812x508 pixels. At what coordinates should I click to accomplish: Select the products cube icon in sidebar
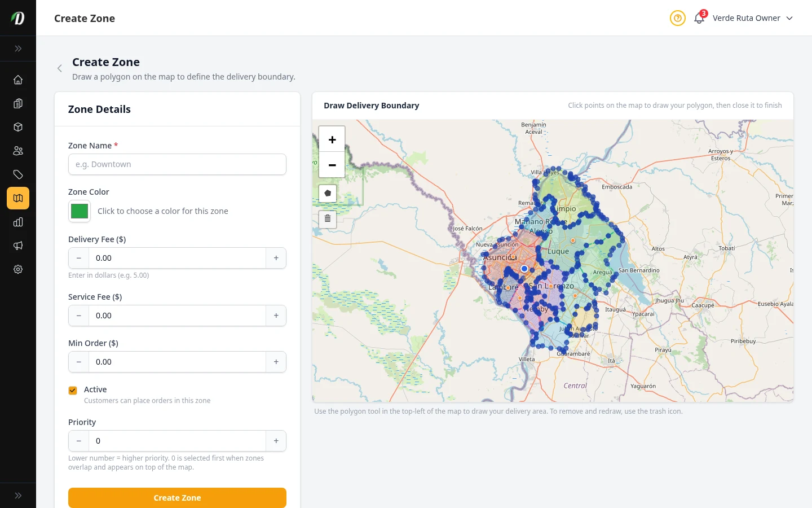click(17, 127)
